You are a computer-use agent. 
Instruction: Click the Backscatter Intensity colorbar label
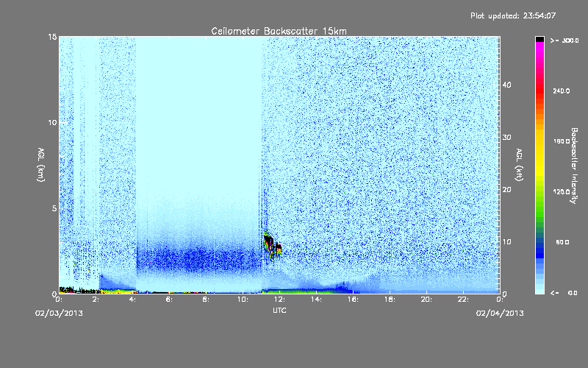coord(574,166)
